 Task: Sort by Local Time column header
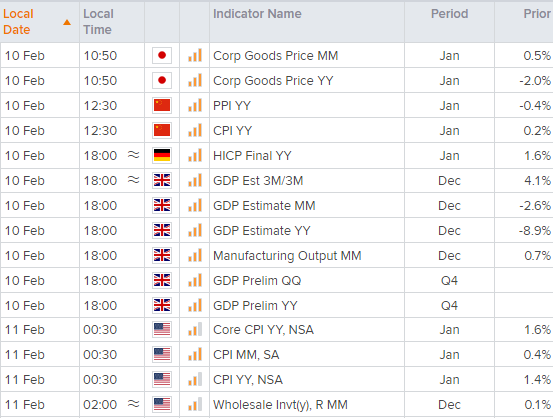coord(98,22)
